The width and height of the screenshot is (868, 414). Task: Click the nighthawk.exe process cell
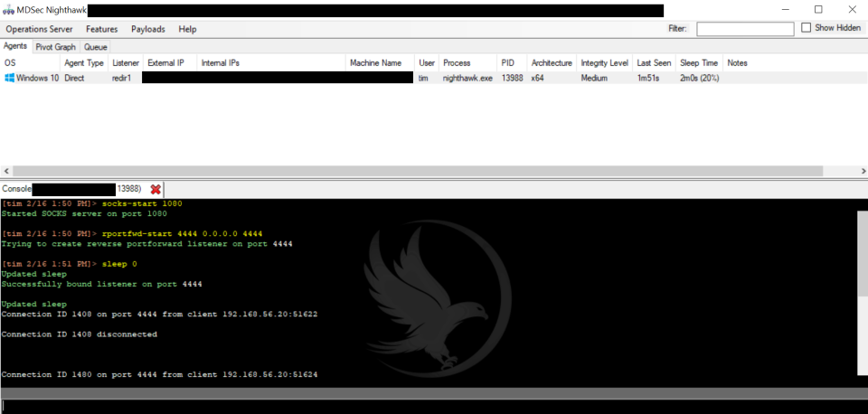tap(467, 78)
